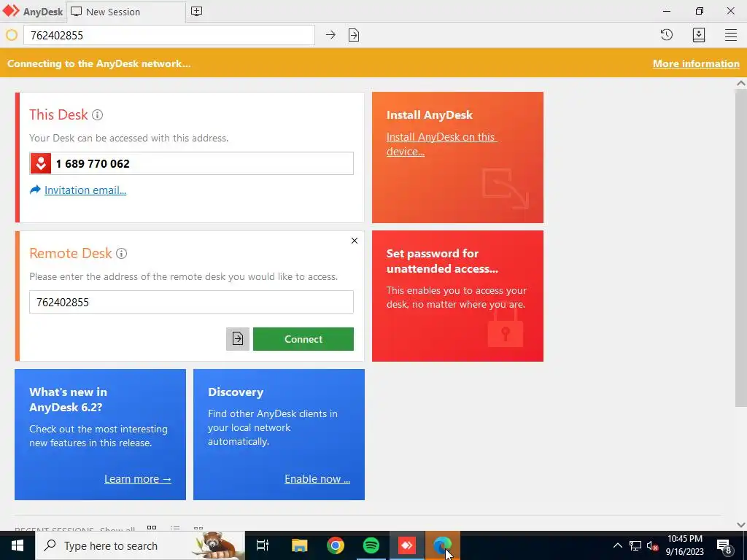Click 'Connecting to the AnyDesk network...' text
Viewport: 747px width, 560px height.
99,63
